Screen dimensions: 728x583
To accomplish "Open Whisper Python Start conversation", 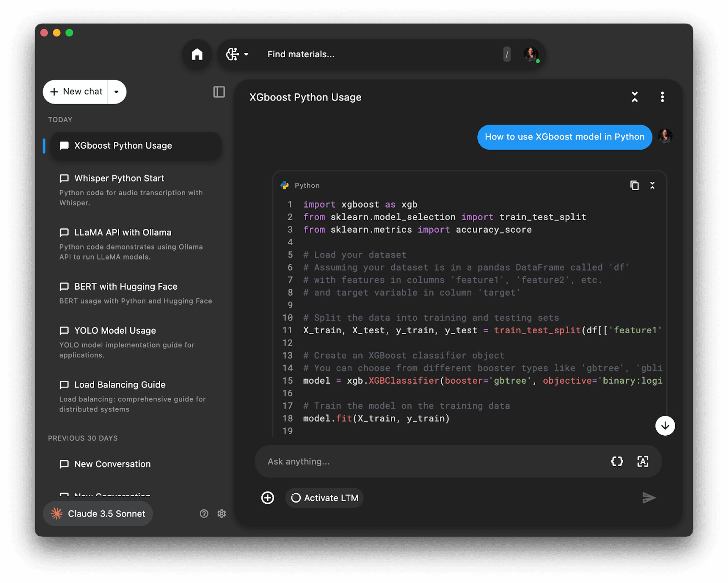I will [136, 190].
